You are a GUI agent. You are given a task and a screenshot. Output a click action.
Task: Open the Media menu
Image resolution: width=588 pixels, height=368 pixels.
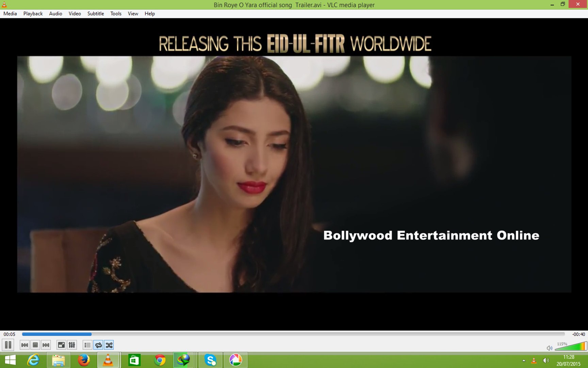tap(10, 14)
